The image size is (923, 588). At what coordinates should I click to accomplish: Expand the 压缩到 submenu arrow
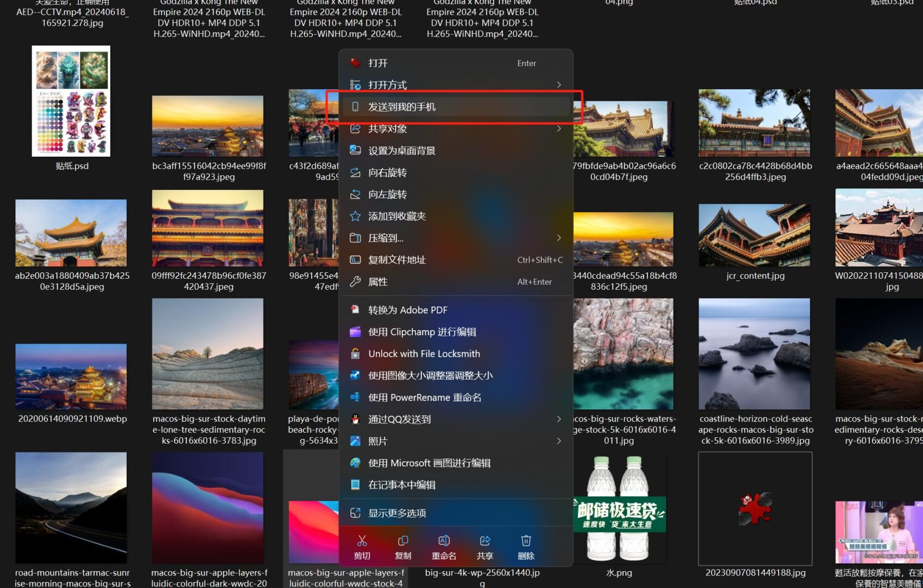point(559,238)
